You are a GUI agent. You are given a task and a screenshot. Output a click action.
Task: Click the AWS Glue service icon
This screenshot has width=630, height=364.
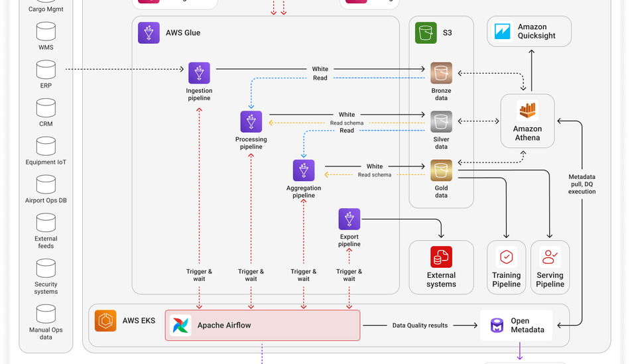click(149, 32)
